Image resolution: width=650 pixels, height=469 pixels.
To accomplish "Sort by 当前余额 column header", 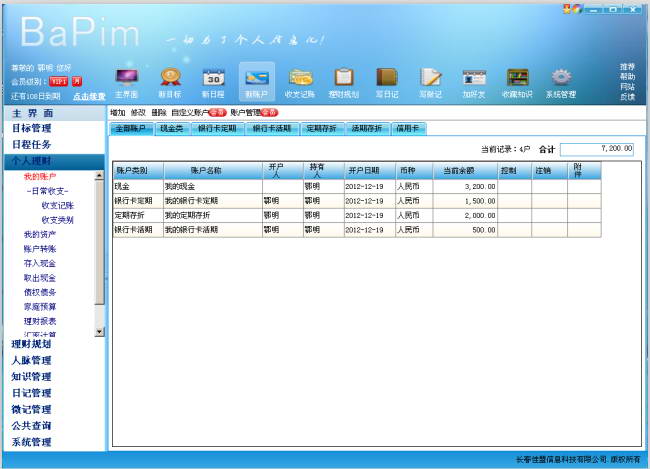I will 466,170.
